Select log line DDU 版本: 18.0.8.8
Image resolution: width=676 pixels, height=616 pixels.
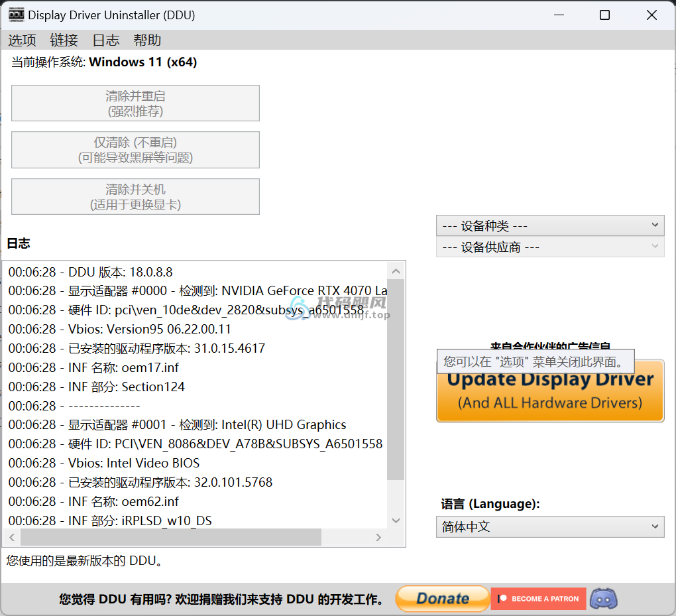coord(91,273)
